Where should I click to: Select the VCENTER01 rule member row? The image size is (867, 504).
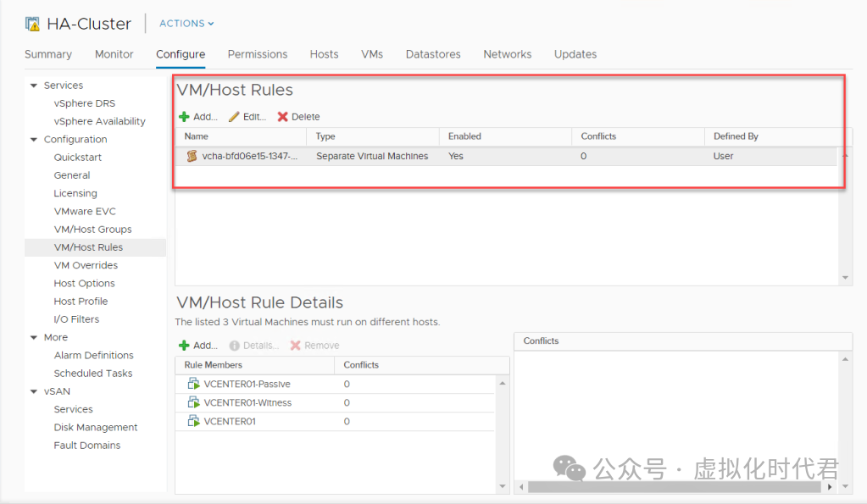[x=230, y=422]
